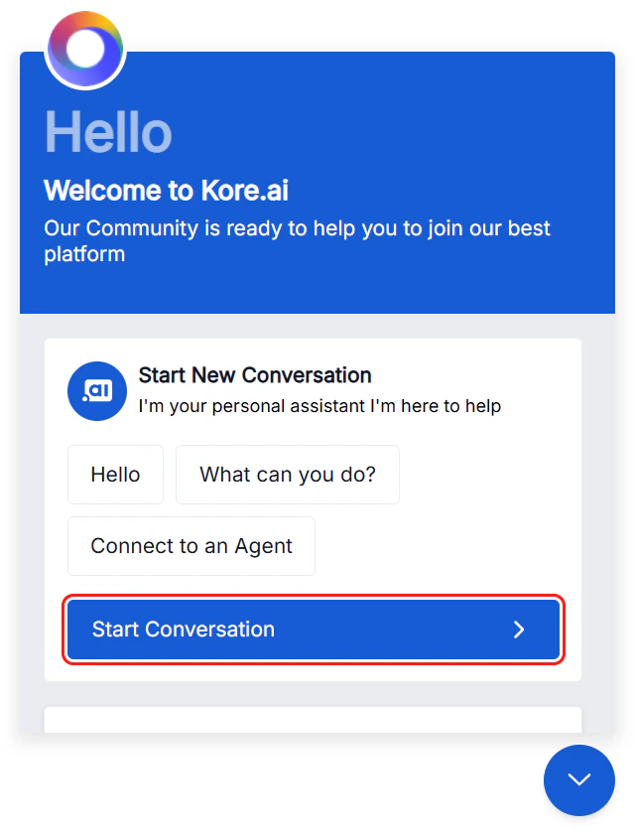Select the Hello quick reply chip

pos(115,475)
